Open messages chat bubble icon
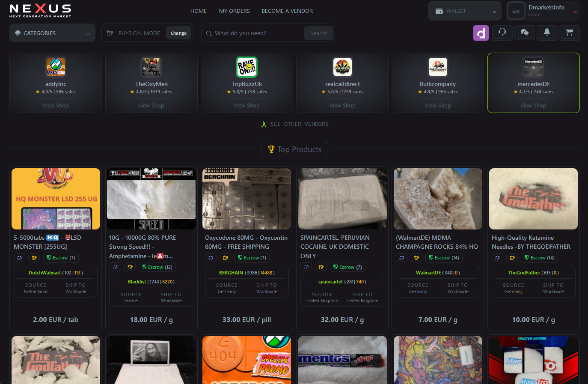This screenshot has width=588, height=384. coord(524,33)
